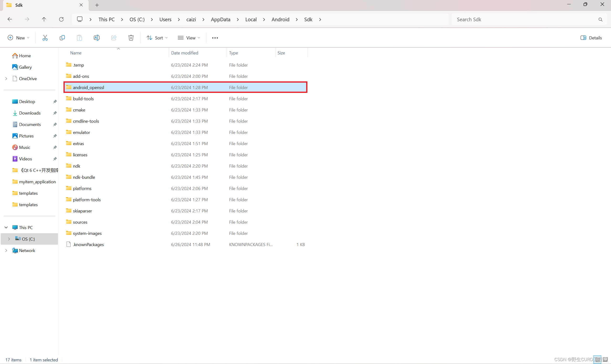Select the .knownPackages file

[x=185, y=245]
